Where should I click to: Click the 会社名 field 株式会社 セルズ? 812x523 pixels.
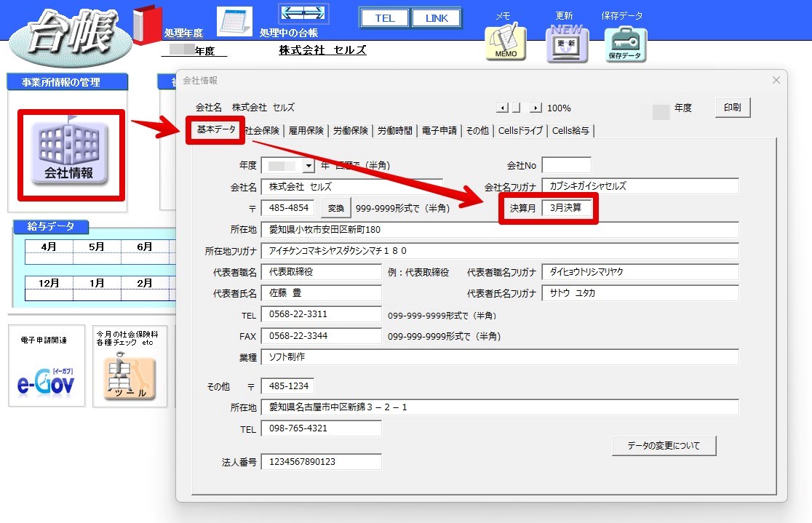click(x=351, y=186)
